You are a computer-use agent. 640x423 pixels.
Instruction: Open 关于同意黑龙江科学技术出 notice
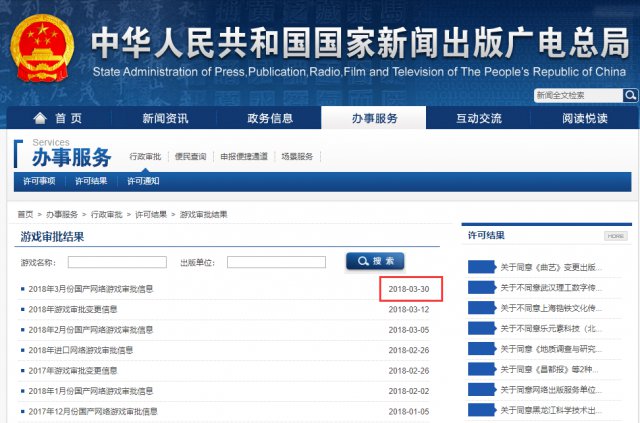coord(551,410)
